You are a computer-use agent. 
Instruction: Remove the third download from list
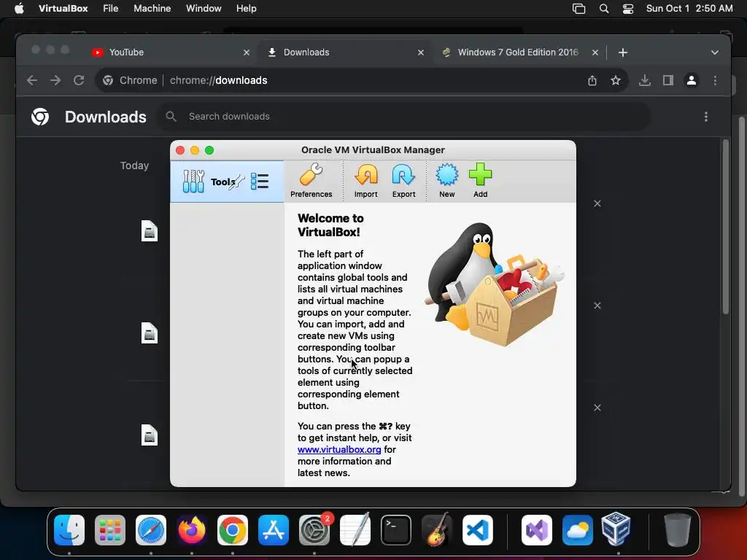(597, 408)
